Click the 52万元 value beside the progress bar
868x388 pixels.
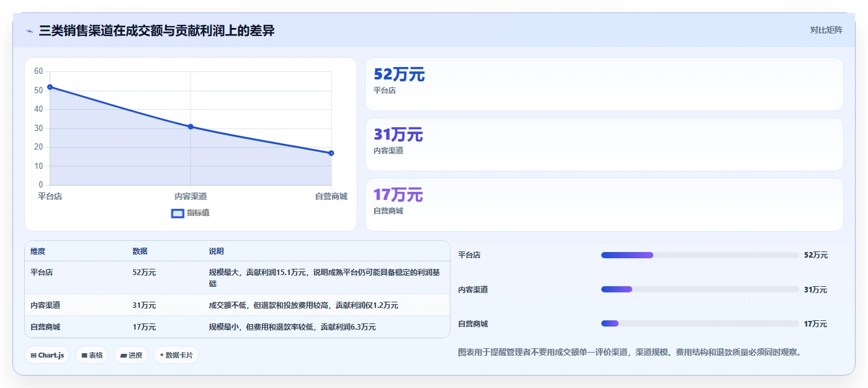click(815, 255)
